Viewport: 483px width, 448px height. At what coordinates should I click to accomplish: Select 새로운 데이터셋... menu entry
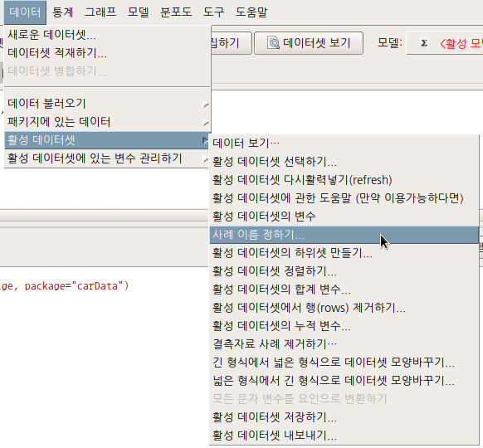pyautogui.click(x=107, y=35)
